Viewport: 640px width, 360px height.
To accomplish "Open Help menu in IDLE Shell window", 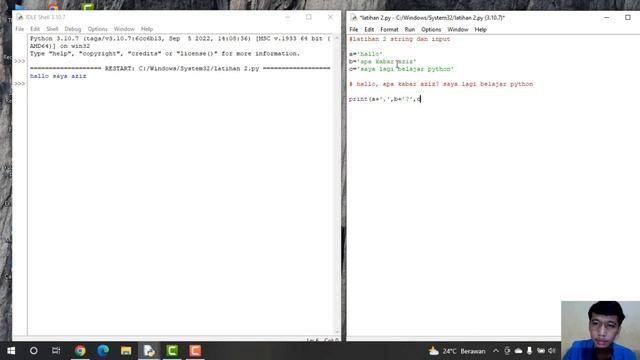I will (x=147, y=29).
